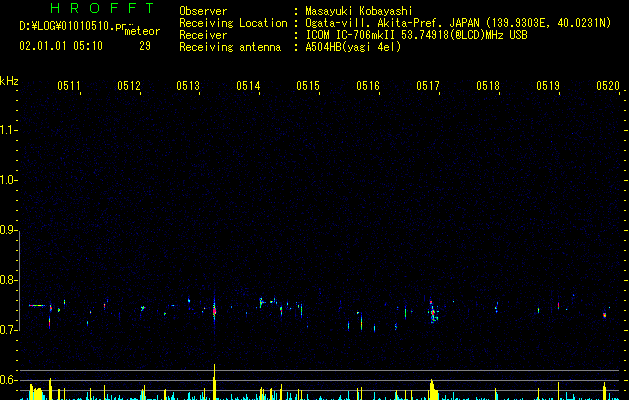This screenshot has height=400, width=629.
Task: Click the Receiving antenna label
Action: [x=230, y=47]
